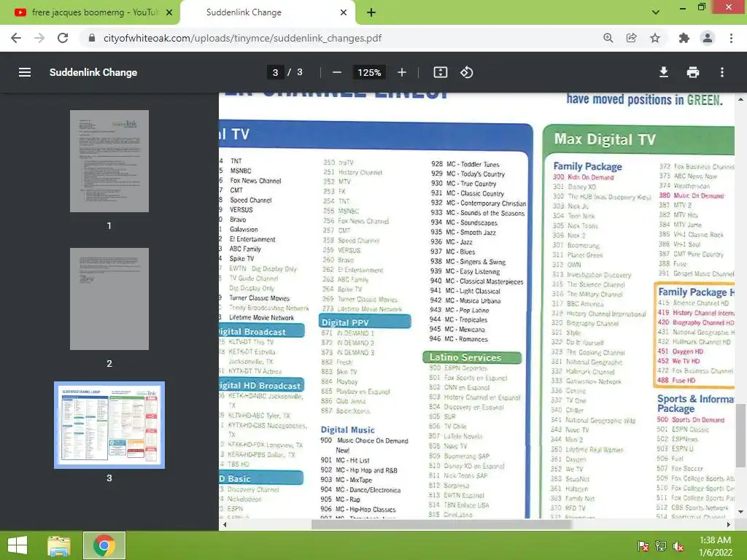Open the browser zoom magnifier icon
The width and height of the screenshot is (747, 560).
[x=608, y=38]
